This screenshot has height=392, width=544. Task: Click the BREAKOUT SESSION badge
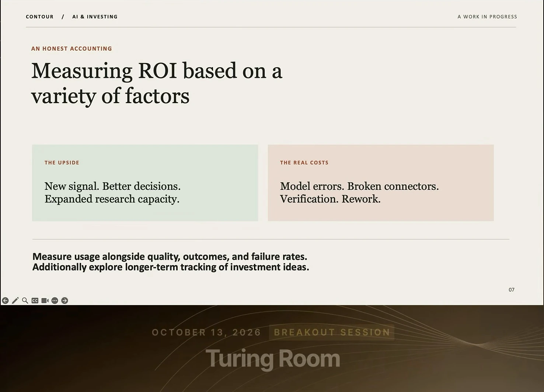coord(332,332)
